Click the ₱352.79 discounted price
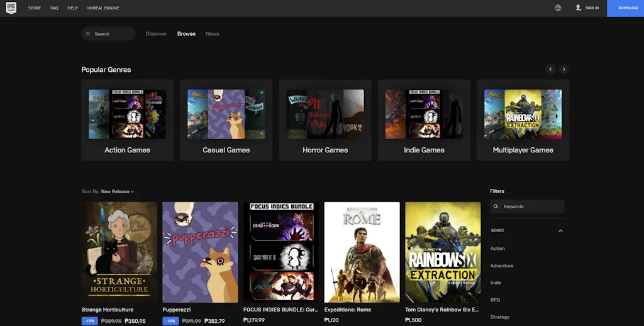 pos(214,321)
